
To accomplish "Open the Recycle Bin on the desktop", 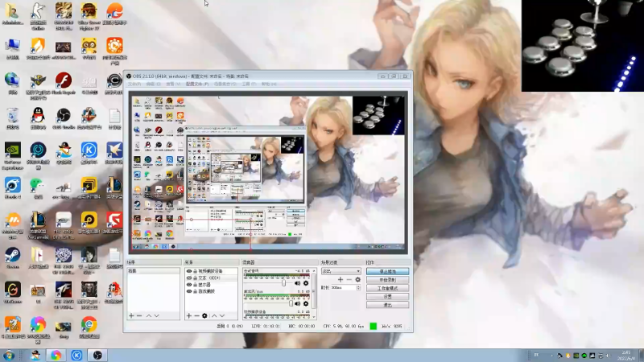I will [x=13, y=119].
